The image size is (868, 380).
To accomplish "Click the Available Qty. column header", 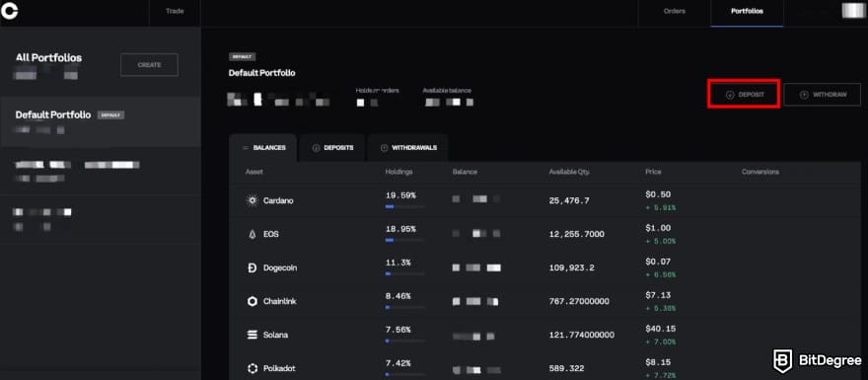I will (569, 172).
